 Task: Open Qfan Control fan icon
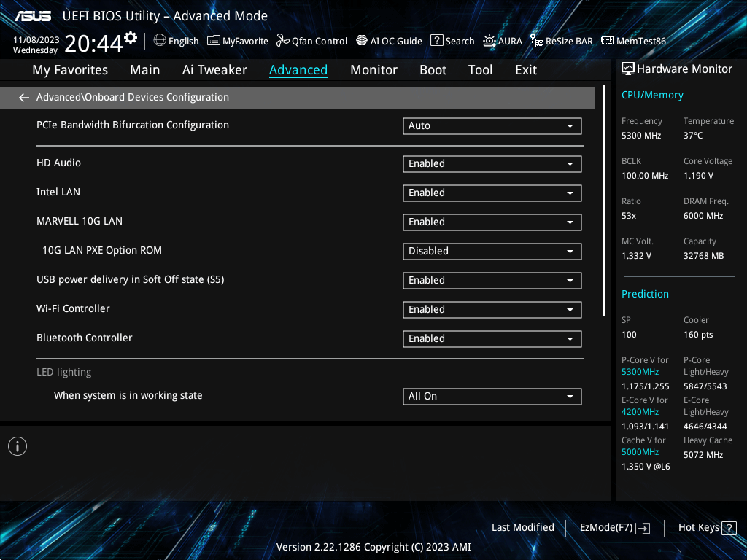283,41
